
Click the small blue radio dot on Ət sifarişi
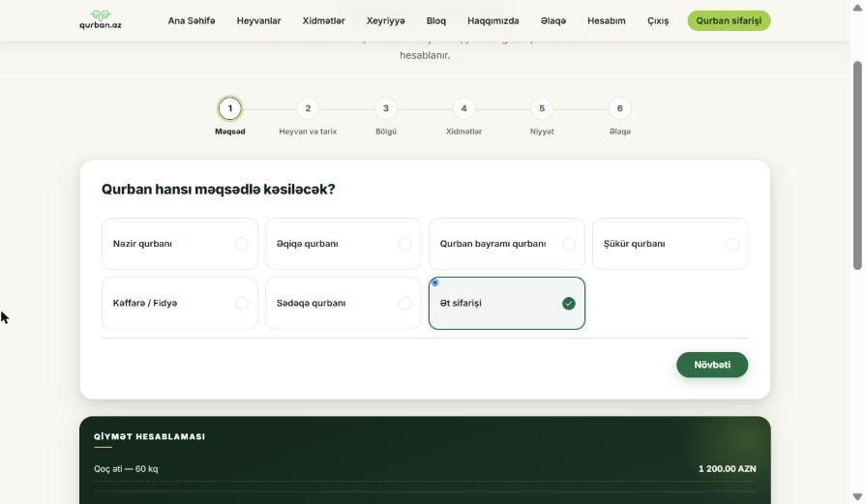coord(434,282)
